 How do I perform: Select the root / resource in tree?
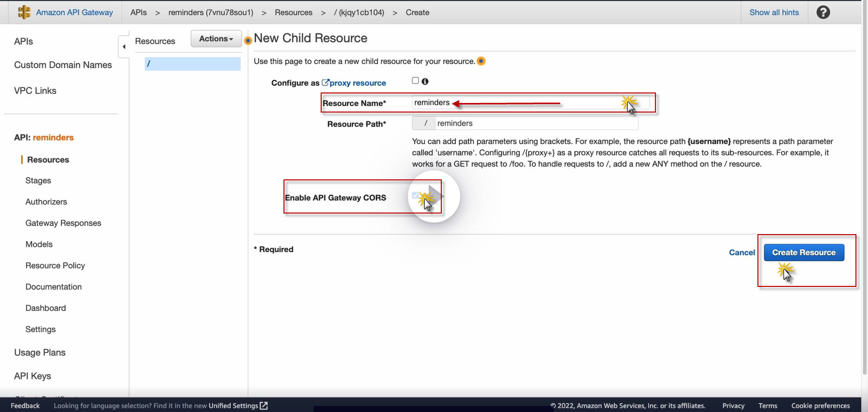tap(192, 64)
